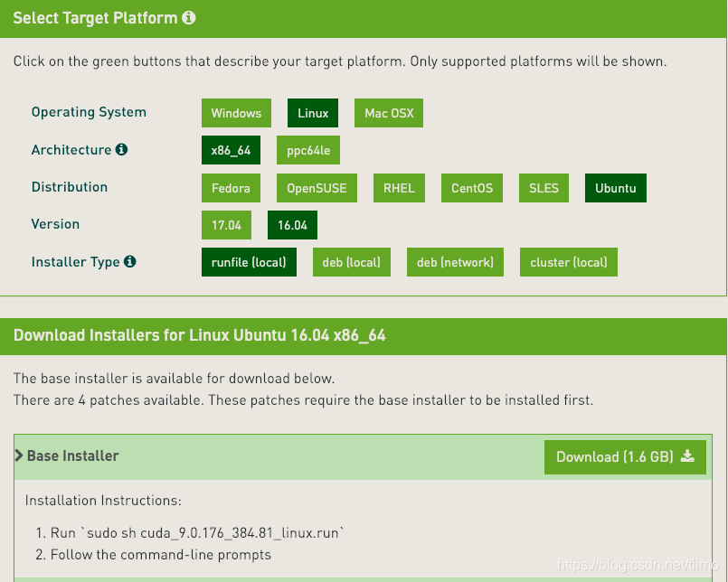Choose the Fedora distribution
The image size is (728, 582).
(x=231, y=188)
